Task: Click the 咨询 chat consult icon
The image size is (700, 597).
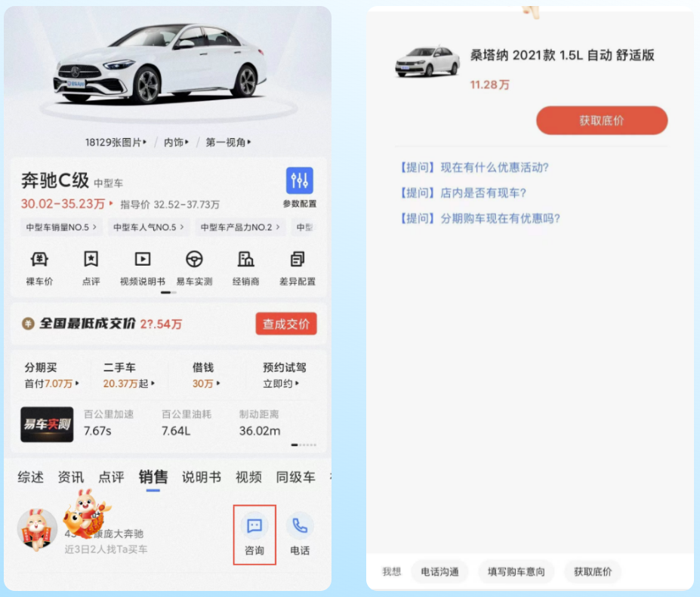Action: [x=254, y=526]
